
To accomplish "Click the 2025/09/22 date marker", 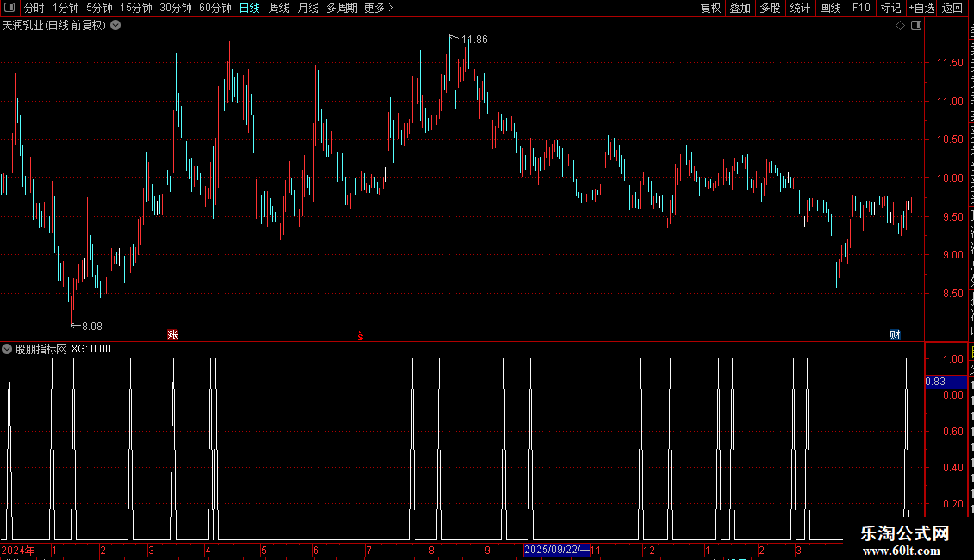I will tap(557, 550).
